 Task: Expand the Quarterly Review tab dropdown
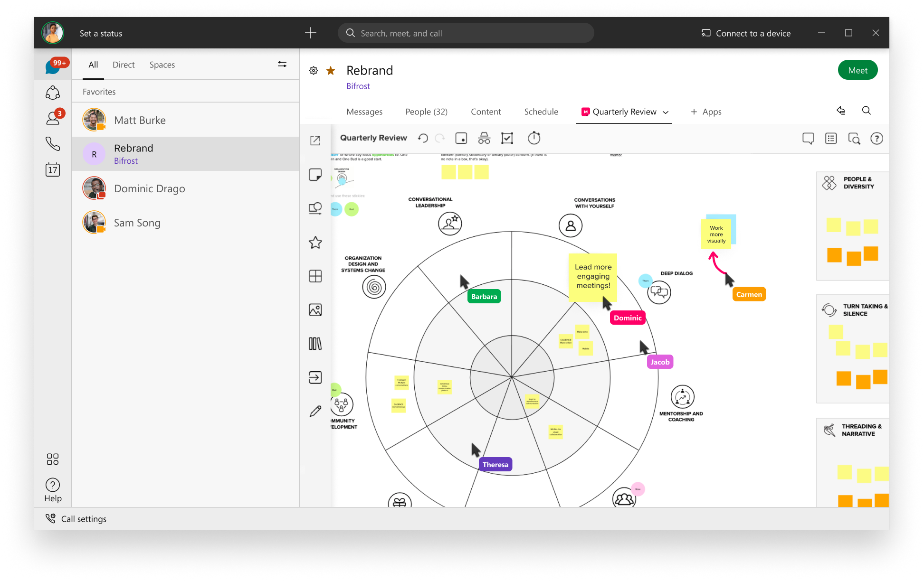tap(666, 112)
